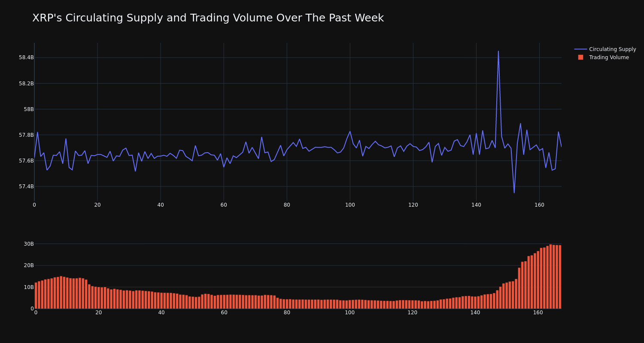Click the 100 tick on the supply chart x-axis
644x343 pixels.
point(350,205)
